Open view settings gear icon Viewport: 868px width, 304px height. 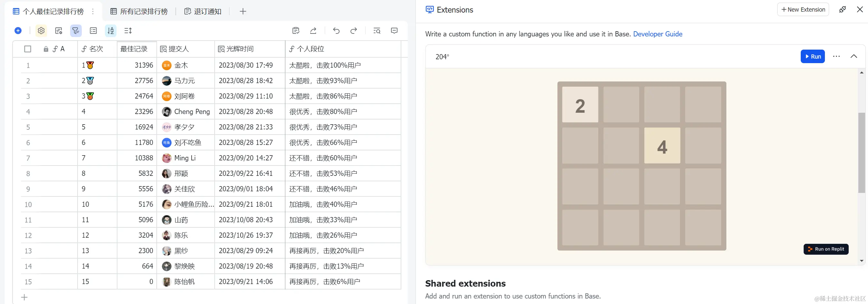pyautogui.click(x=41, y=31)
